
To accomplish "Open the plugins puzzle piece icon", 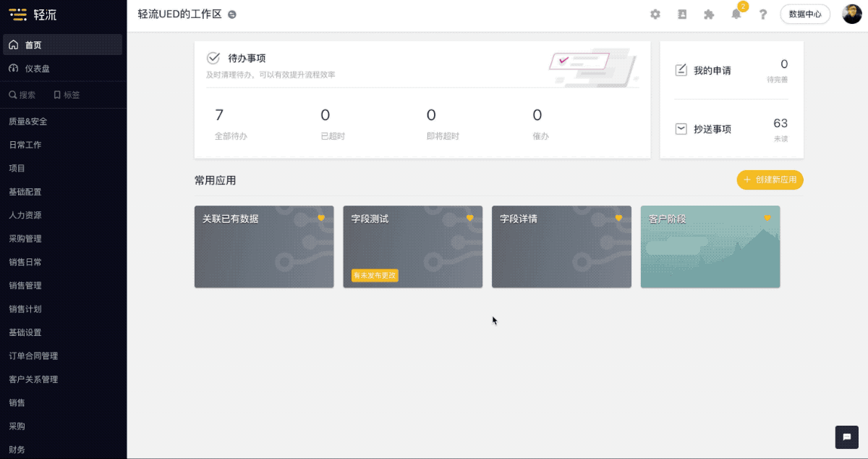I will click(x=709, y=14).
